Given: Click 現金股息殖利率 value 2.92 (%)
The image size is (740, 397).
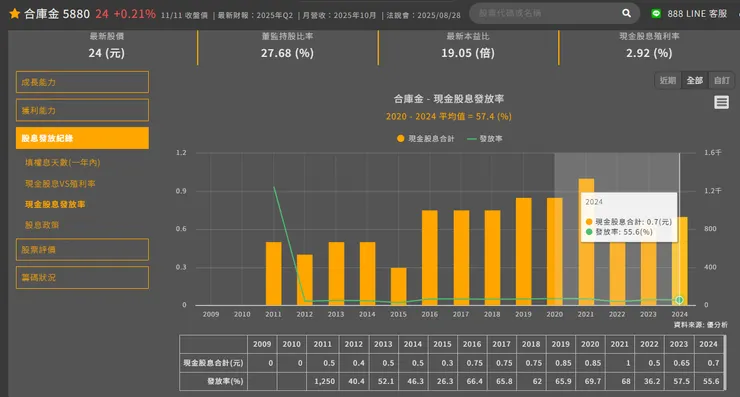Looking at the screenshot, I should tap(649, 53).
